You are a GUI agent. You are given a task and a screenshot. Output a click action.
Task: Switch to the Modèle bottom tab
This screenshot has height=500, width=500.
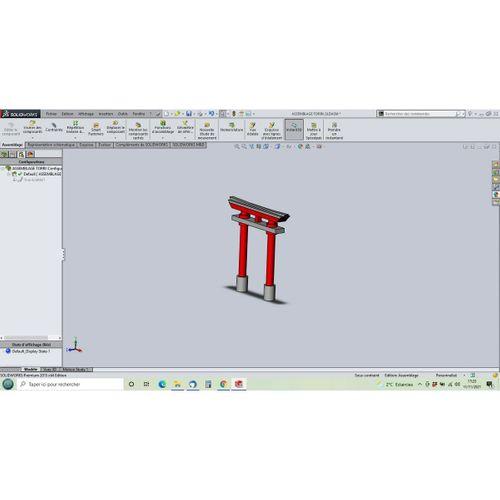point(31,369)
